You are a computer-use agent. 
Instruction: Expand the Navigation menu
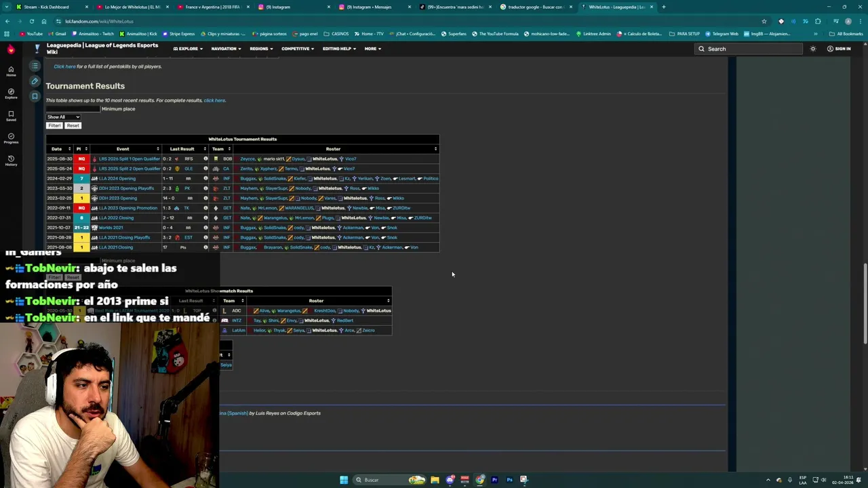coord(226,49)
